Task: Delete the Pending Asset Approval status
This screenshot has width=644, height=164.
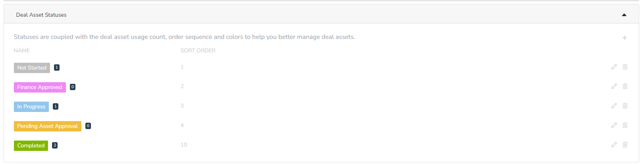Action: click(625, 125)
